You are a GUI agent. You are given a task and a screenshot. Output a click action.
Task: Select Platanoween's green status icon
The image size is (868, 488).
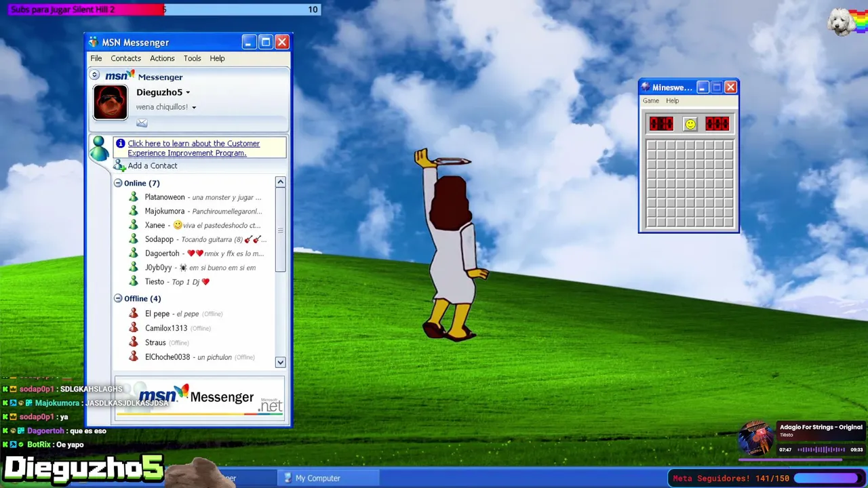point(134,197)
